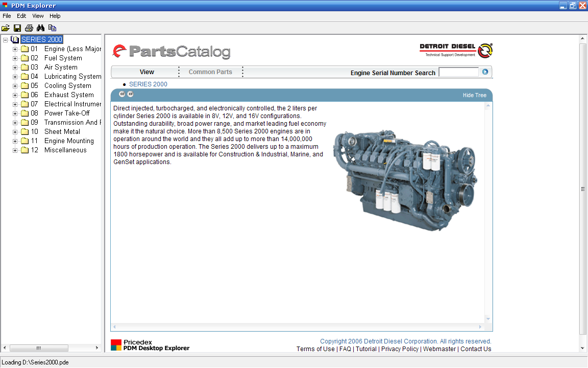
Task: Click the Open file toolbar icon
Action: click(6, 28)
